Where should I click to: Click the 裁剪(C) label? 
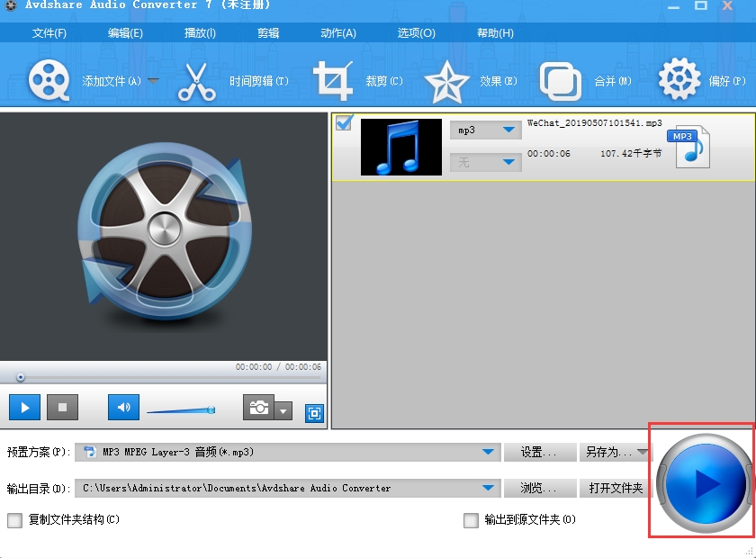click(384, 81)
